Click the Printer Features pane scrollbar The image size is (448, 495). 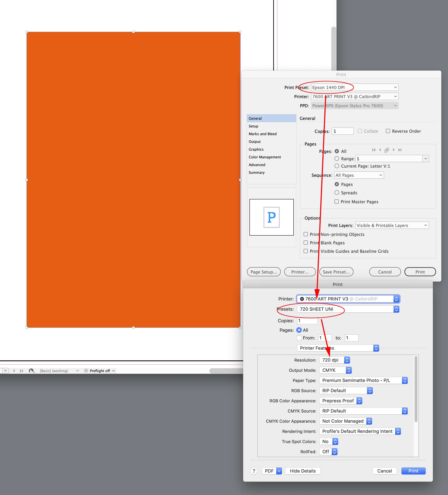point(416,389)
